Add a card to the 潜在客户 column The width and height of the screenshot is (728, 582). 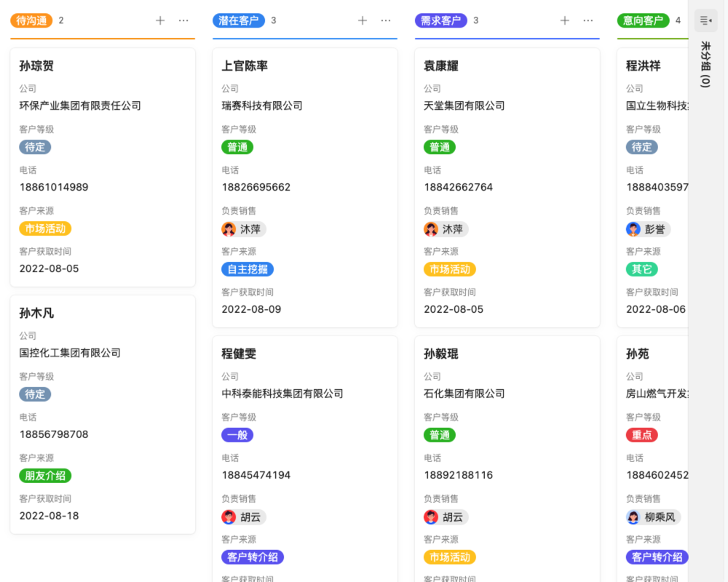pos(362,20)
